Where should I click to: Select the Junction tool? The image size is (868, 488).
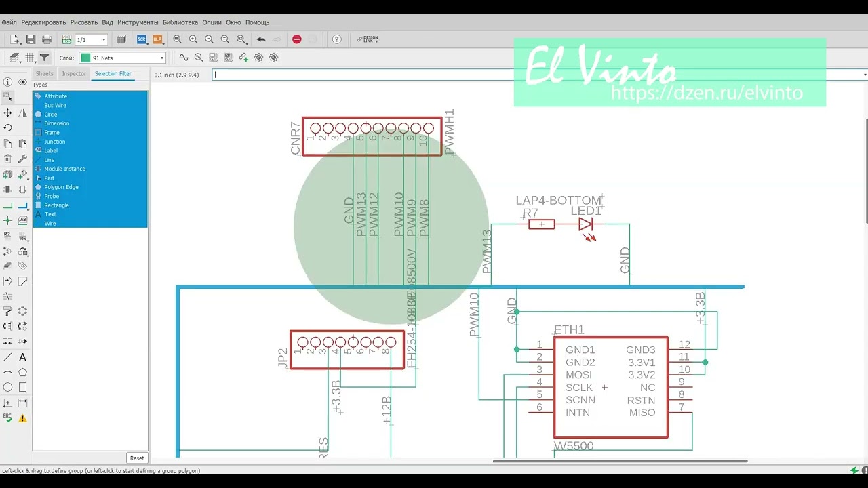8,220
